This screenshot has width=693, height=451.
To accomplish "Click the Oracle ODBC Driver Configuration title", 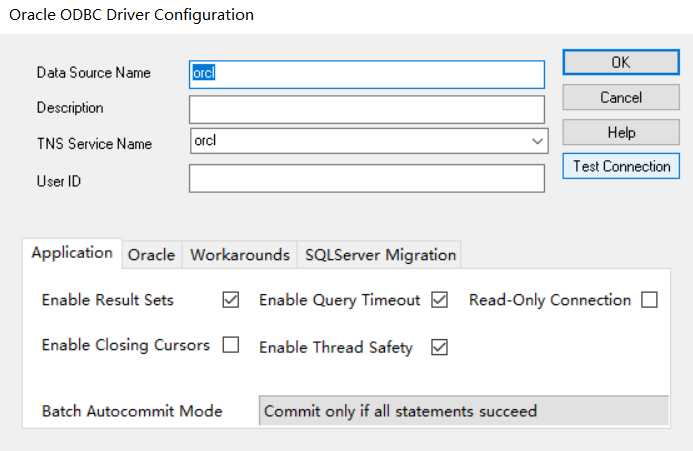I will pyautogui.click(x=131, y=15).
